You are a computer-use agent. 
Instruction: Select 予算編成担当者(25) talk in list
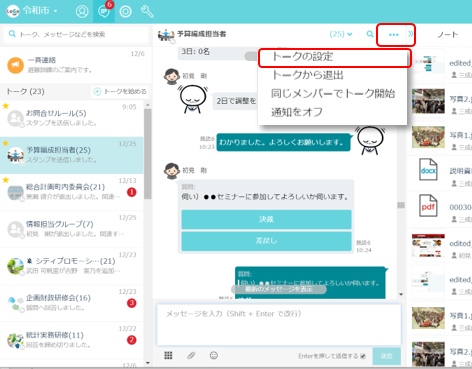(x=72, y=155)
